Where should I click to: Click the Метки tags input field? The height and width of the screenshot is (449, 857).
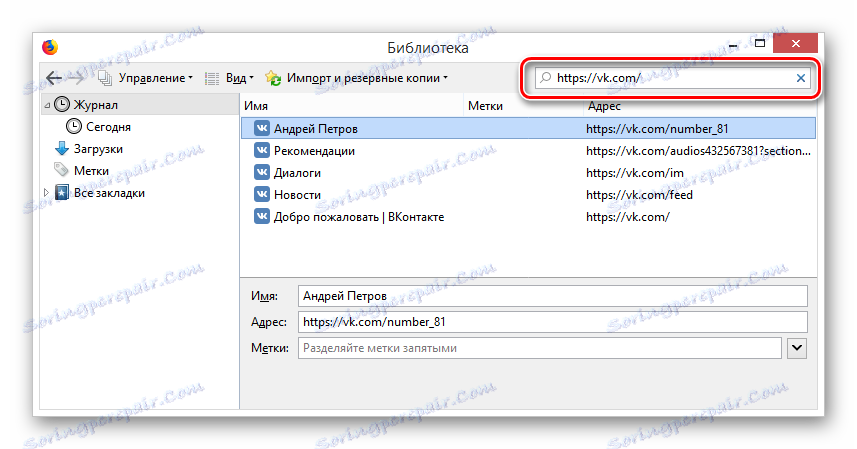pyautogui.click(x=539, y=348)
